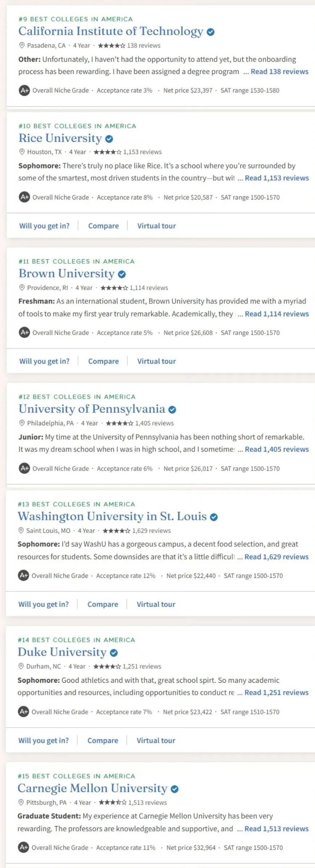
Task: Click the location pin icon beside Philadelphia, PA
Action: pyautogui.click(x=22, y=423)
